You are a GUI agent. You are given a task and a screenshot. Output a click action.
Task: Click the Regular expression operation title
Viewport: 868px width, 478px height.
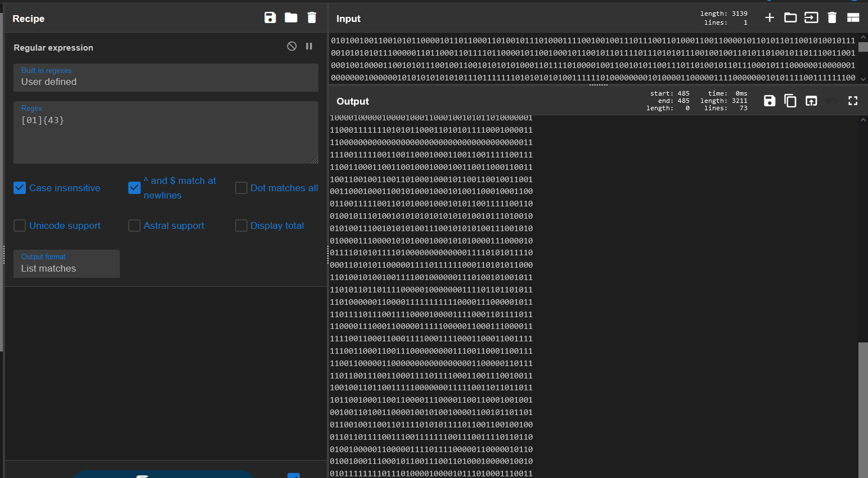pos(53,48)
